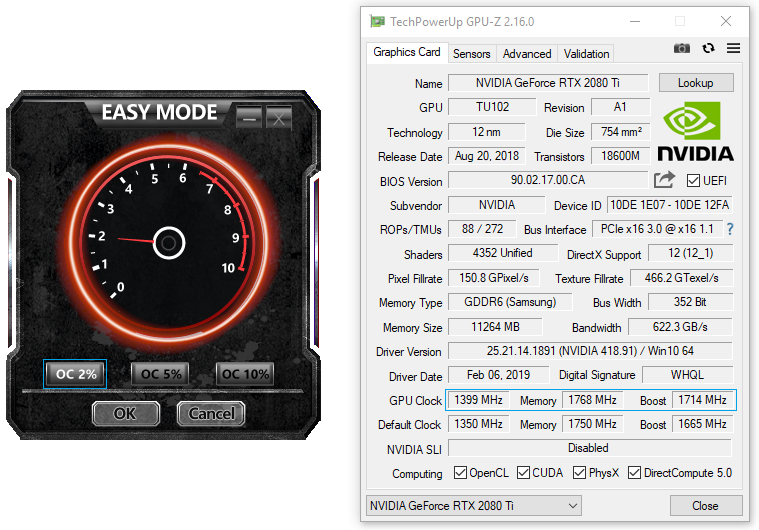759x530 pixels.
Task: Select the OC 5% preset
Action: pos(160,374)
